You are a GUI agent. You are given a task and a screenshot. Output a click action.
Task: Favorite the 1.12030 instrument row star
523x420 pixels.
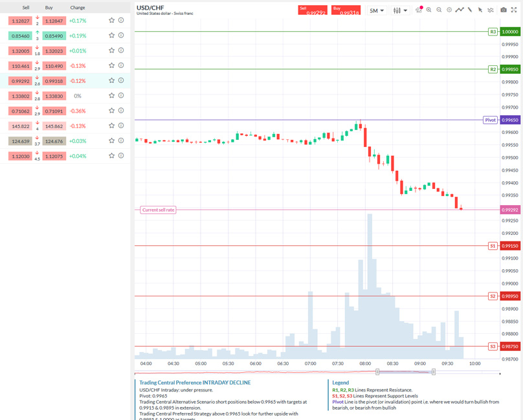112,155
